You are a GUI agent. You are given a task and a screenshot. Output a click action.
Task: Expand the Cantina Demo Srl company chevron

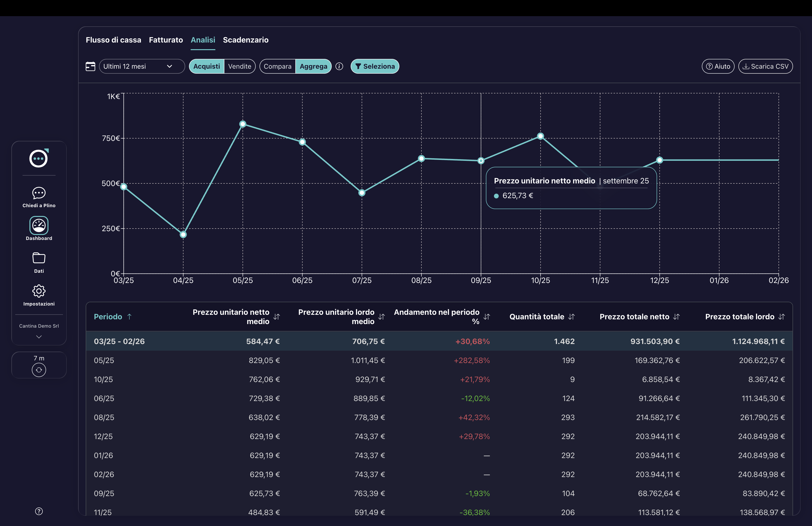click(38, 337)
